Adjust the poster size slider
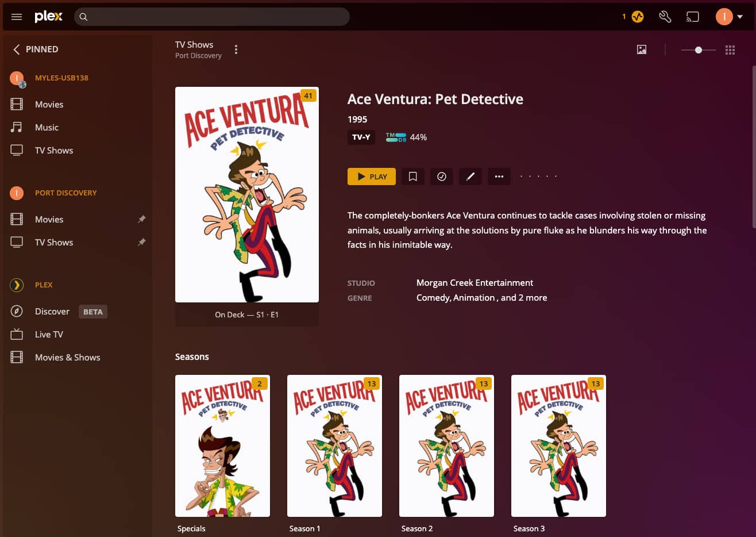Viewport: 756px width, 537px height. click(x=698, y=50)
